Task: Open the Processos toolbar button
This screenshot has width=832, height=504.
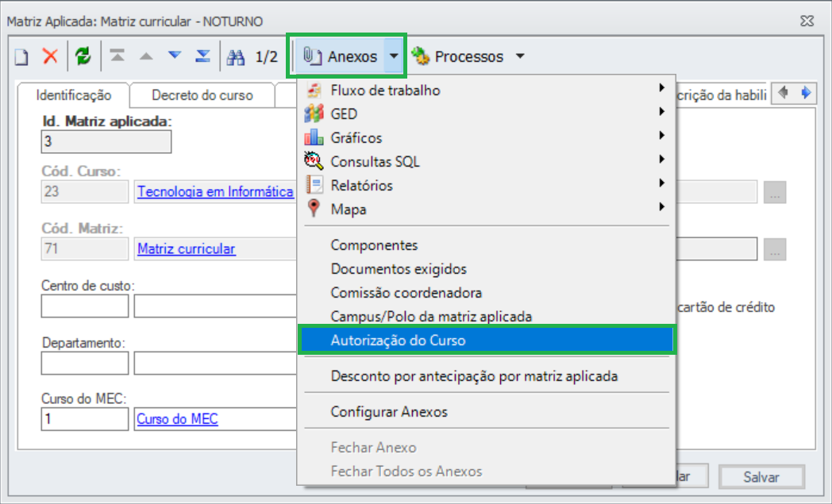Action: [x=457, y=56]
